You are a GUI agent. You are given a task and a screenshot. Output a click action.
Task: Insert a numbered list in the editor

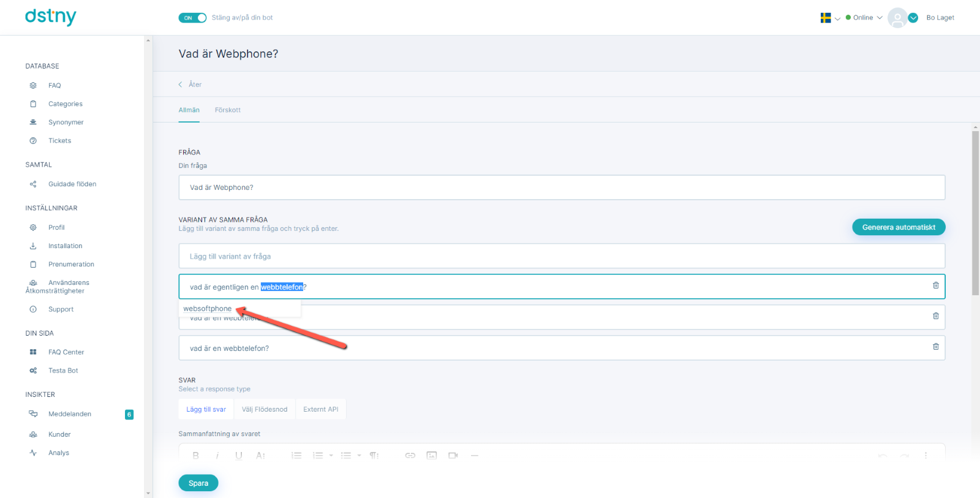click(x=317, y=456)
